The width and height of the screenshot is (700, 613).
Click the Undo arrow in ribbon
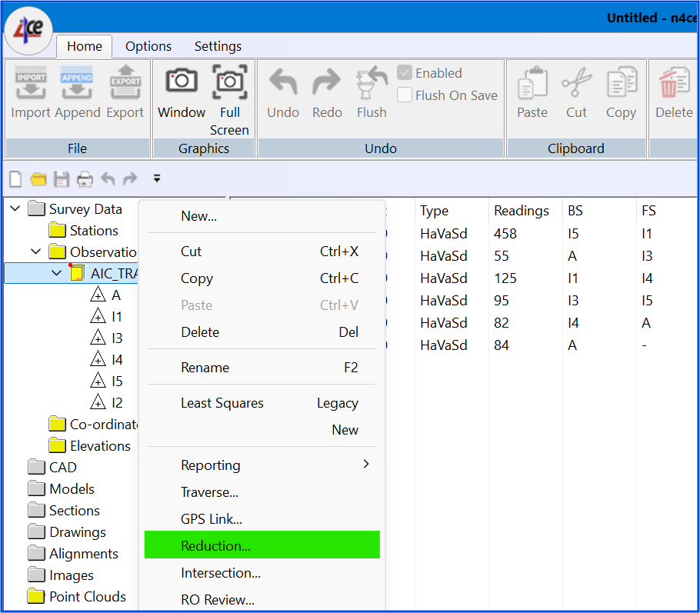click(x=283, y=82)
